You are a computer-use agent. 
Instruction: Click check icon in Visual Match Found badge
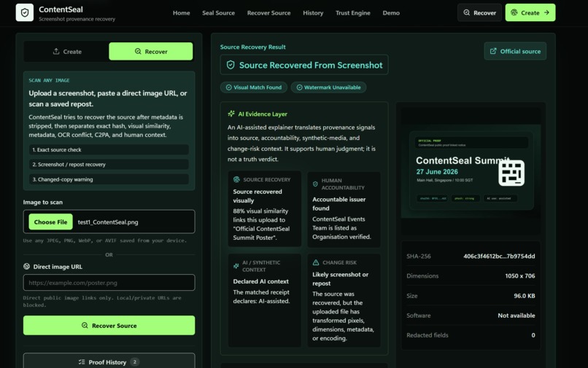229,87
